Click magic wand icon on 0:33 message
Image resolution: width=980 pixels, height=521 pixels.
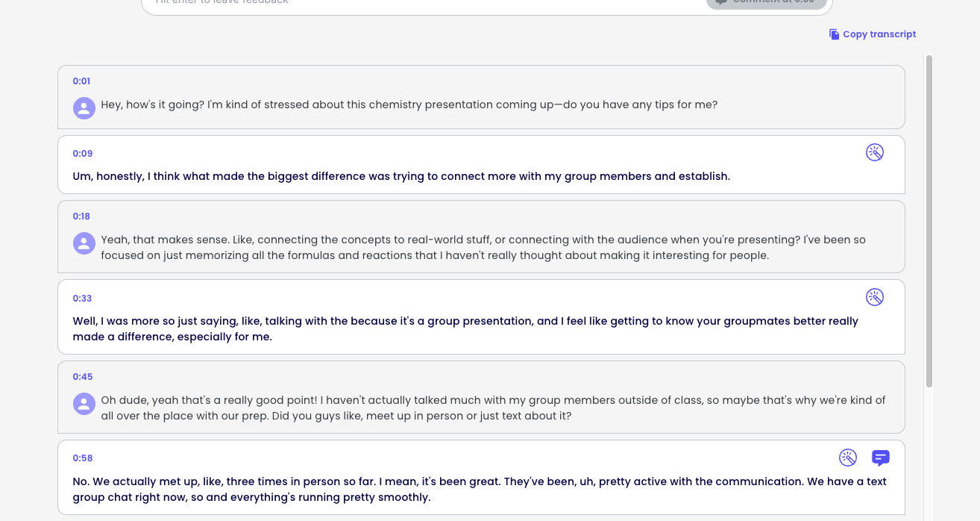(x=874, y=297)
